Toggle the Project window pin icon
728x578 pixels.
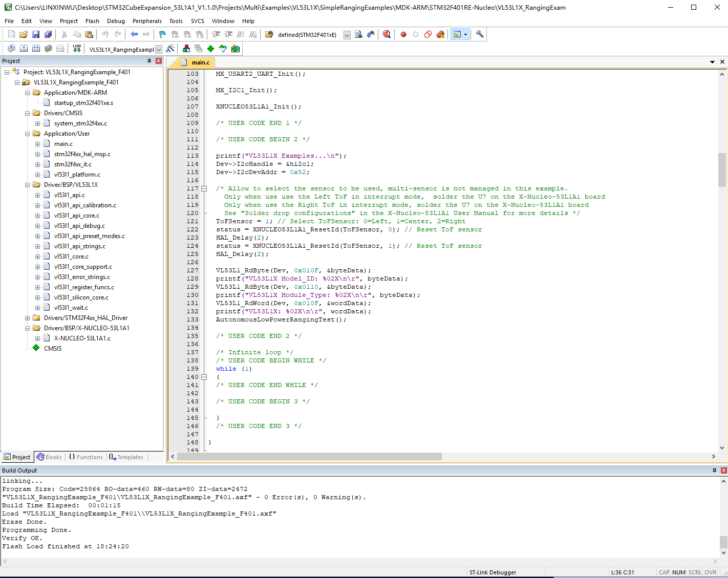(x=149, y=61)
